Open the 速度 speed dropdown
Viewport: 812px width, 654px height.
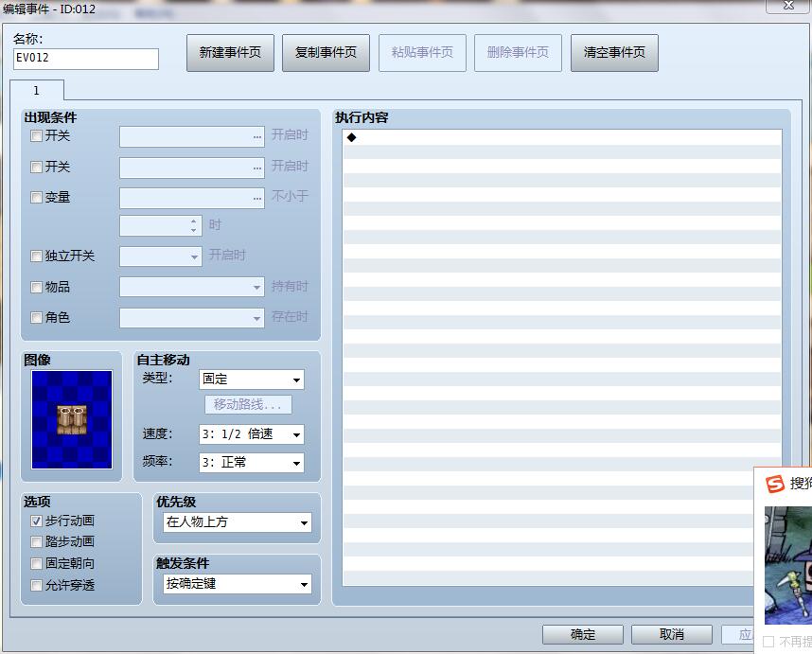tap(251, 434)
